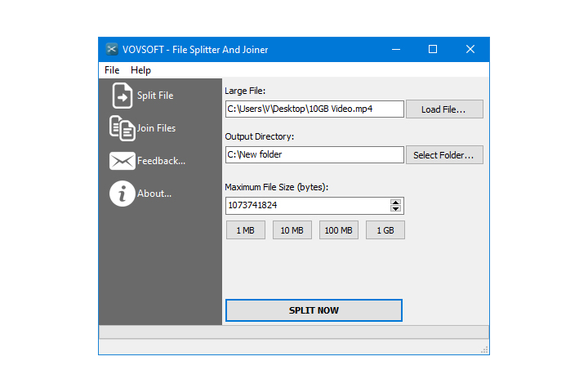The width and height of the screenshot is (588, 392).
Task: Click the window title "VOVSOFT - File Splitter And Joiner"
Action: (x=195, y=50)
